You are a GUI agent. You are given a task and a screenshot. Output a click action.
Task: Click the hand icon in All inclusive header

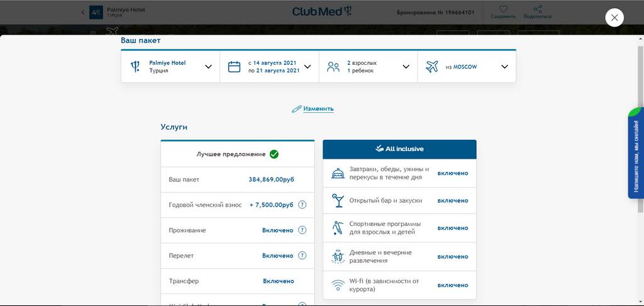pyautogui.click(x=379, y=149)
